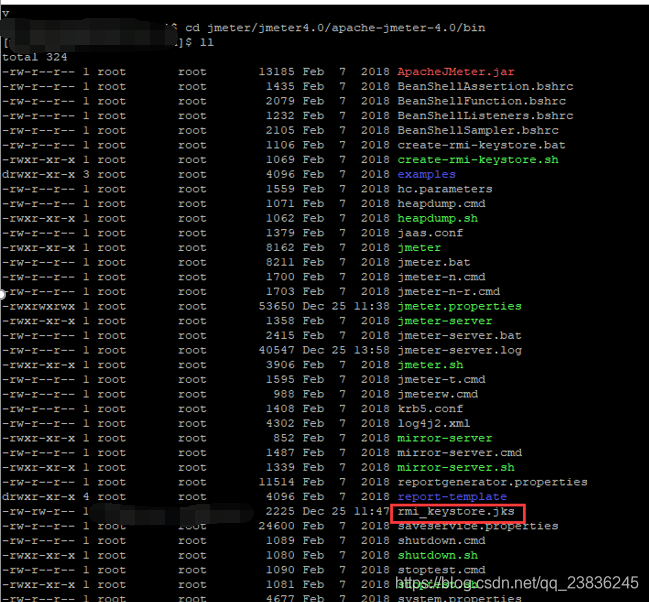
Task: Select saveservice.properties filename
Action: [x=478, y=526]
